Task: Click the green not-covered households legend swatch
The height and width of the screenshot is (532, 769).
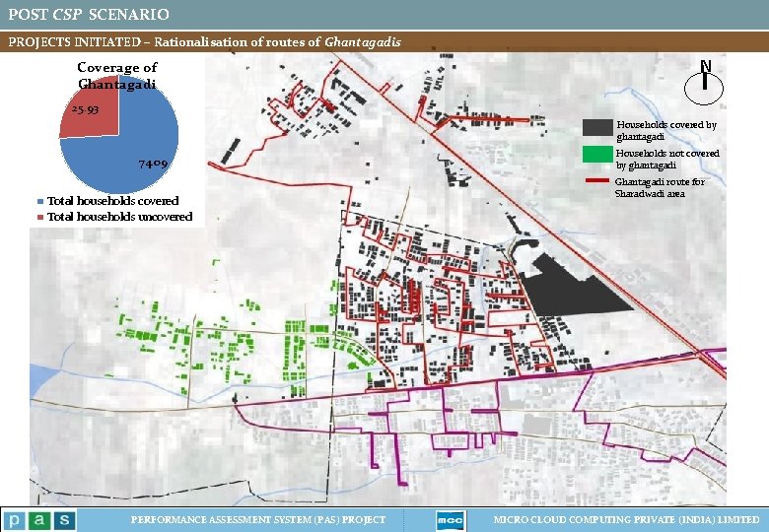Action: pos(597,154)
